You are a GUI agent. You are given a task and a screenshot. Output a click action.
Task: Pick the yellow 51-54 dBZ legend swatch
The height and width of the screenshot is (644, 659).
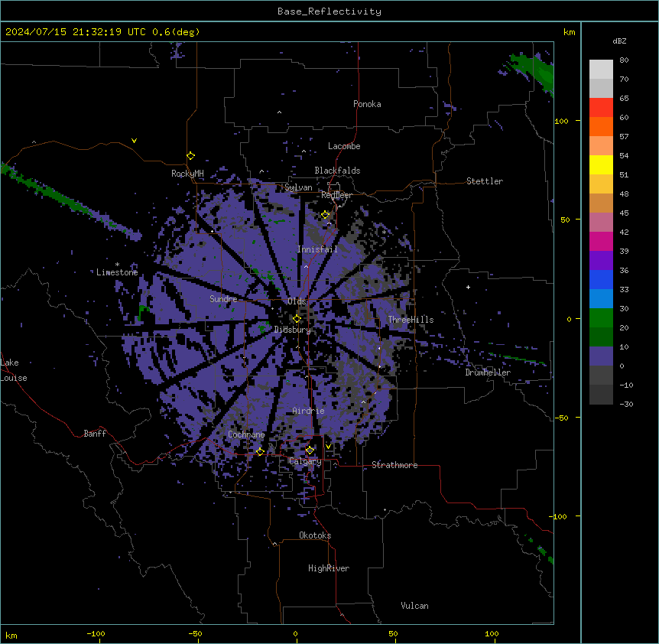(601, 164)
